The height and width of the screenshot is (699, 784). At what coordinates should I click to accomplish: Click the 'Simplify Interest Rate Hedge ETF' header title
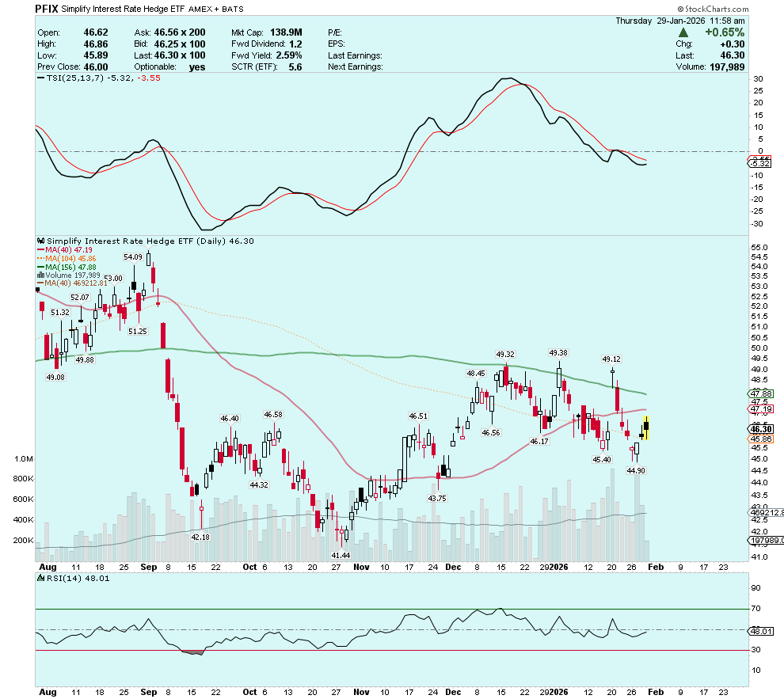123,9
